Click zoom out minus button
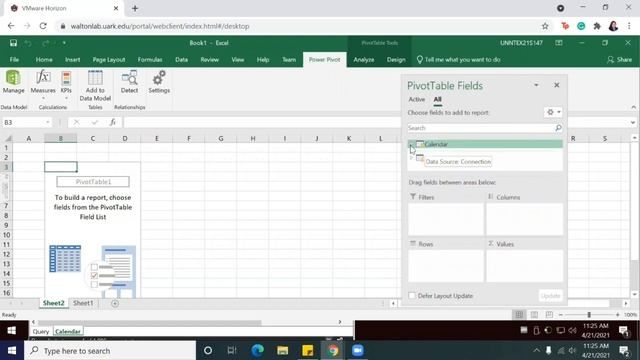The image size is (640, 360). [x=561, y=315]
